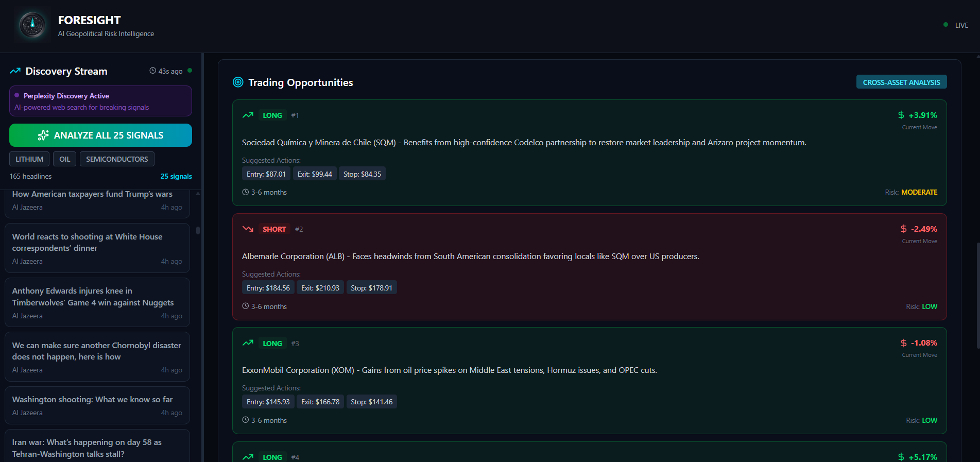This screenshot has height=462, width=980.
Task: Click the dollar icon next to -1.08%
Action: [904, 343]
